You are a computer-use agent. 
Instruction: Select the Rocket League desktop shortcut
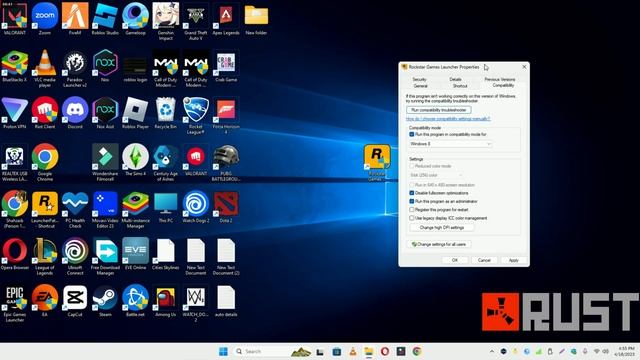click(x=196, y=115)
